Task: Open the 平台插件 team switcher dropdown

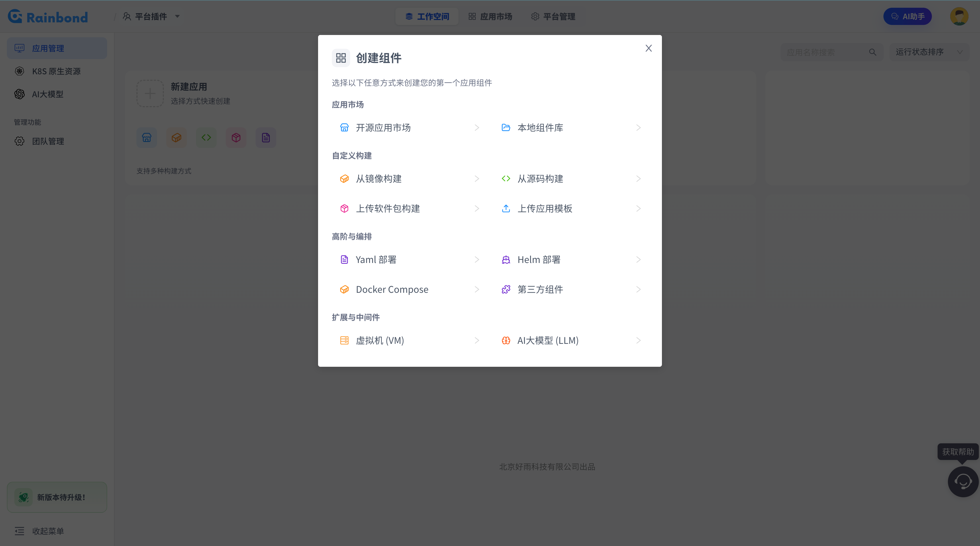Action: (x=151, y=16)
